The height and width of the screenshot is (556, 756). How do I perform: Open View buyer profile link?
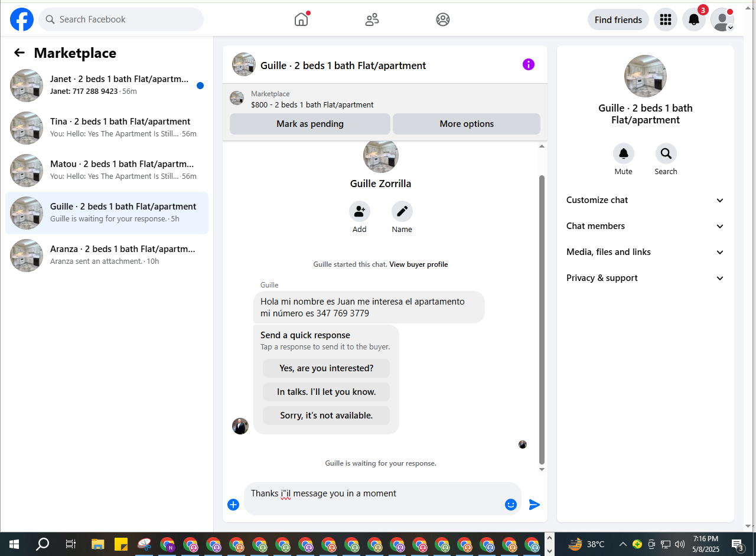(x=419, y=264)
